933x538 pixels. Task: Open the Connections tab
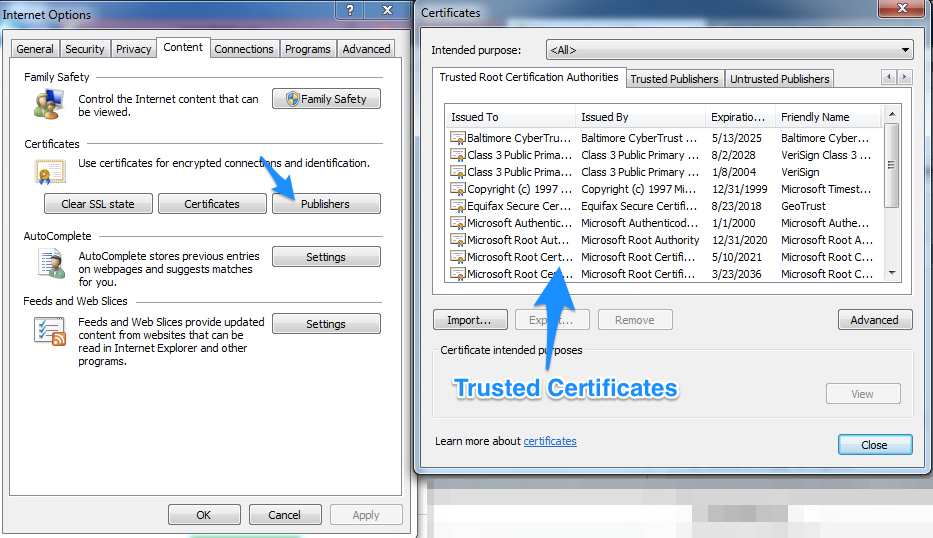pyautogui.click(x=244, y=49)
